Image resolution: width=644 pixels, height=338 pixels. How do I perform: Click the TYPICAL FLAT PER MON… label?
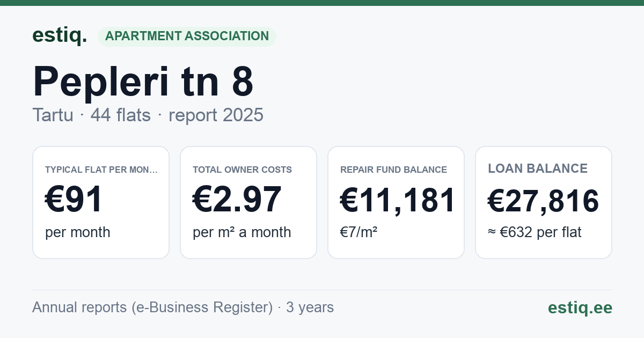coord(101,170)
